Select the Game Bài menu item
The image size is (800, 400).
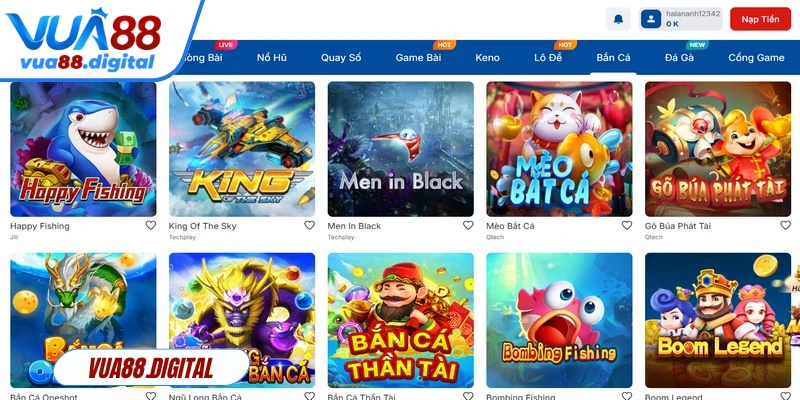pyautogui.click(x=418, y=58)
